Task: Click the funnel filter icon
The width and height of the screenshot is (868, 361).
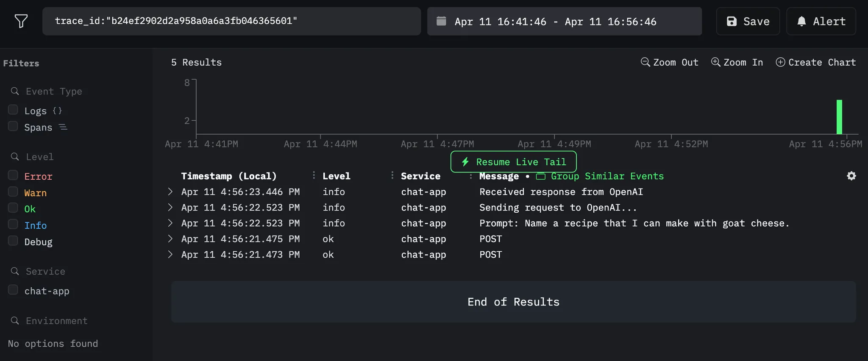Action: [x=21, y=21]
